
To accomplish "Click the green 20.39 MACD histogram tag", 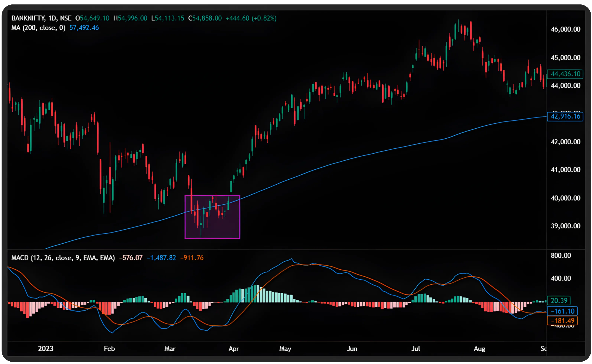I will 559,300.
